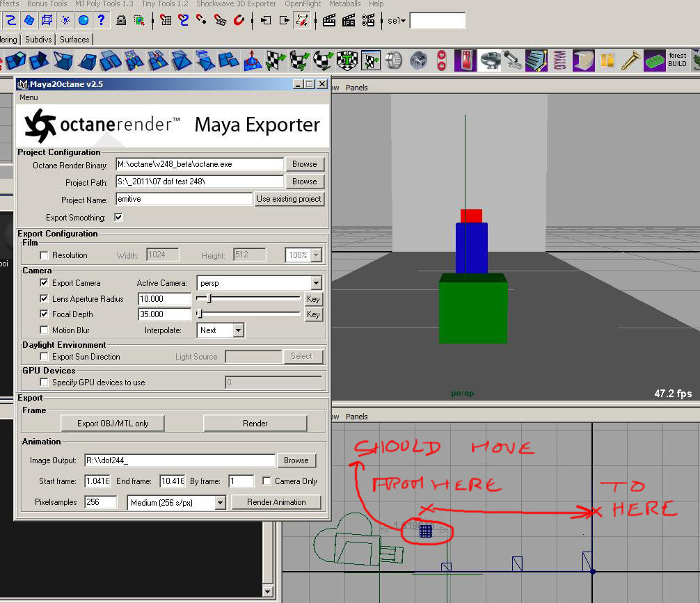
Task: Click the forest BUILD shelf button
Action: tap(677, 60)
